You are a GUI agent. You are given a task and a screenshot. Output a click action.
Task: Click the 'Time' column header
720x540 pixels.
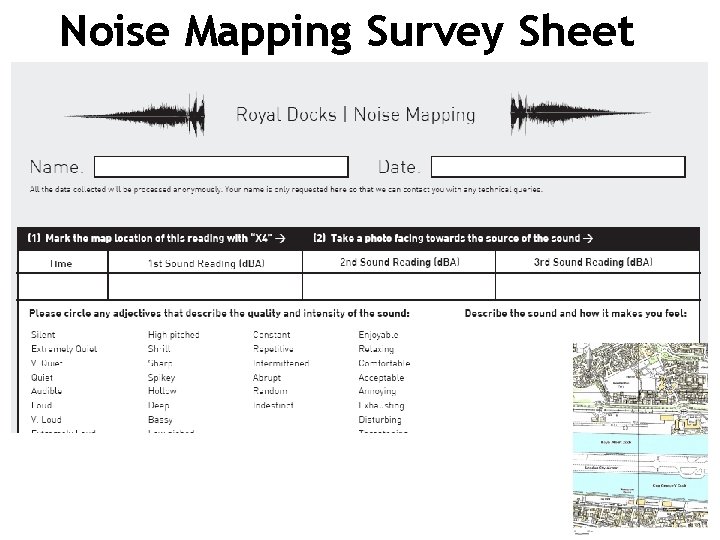tap(61, 264)
